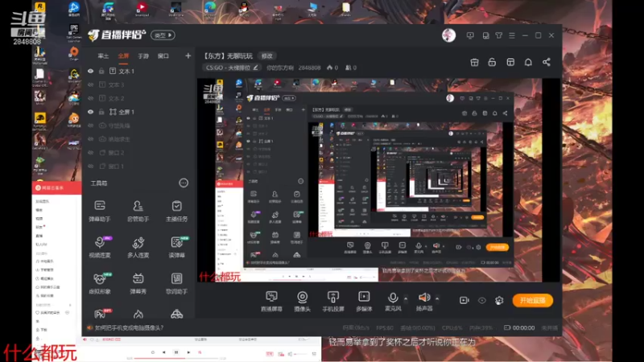Click the unlock icon above the preview

pos(492,63)
